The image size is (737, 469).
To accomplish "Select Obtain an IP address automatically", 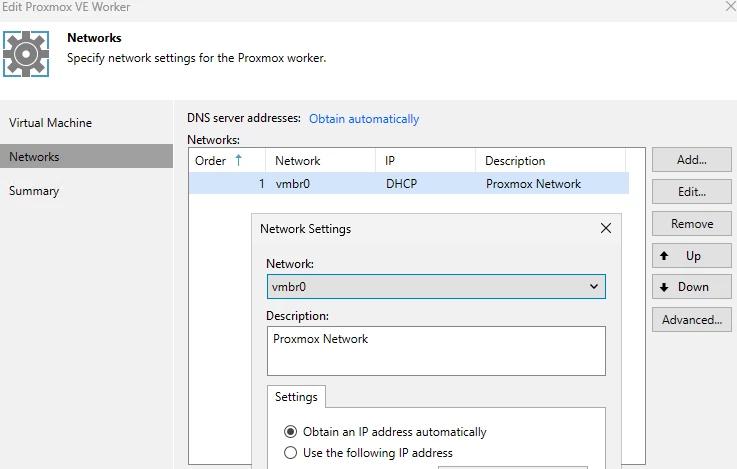I will click(x=291, y=432).
